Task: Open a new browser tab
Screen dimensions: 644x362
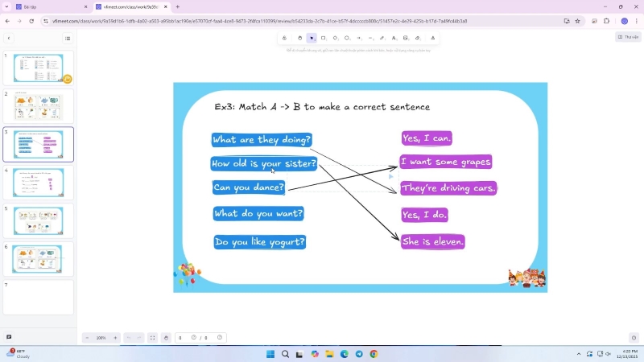Action: [178, 6]
